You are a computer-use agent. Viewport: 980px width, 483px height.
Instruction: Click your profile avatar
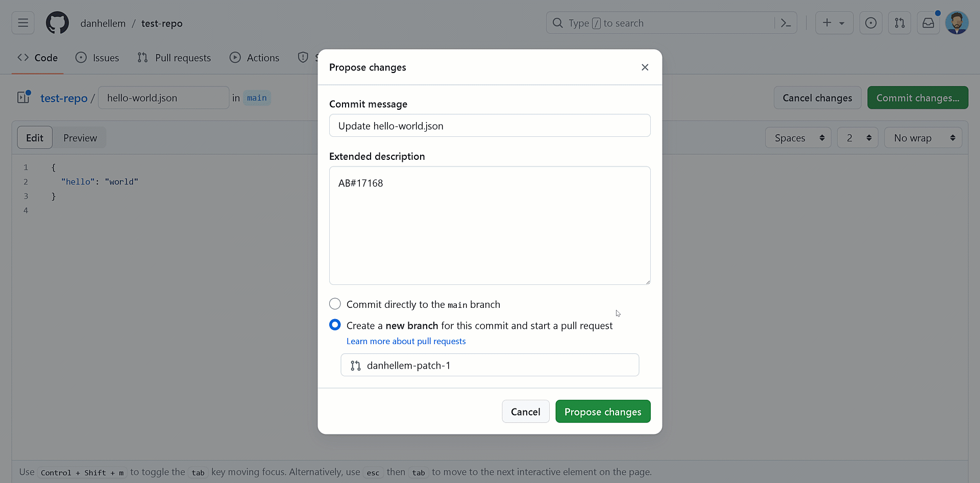pos(958,22)
